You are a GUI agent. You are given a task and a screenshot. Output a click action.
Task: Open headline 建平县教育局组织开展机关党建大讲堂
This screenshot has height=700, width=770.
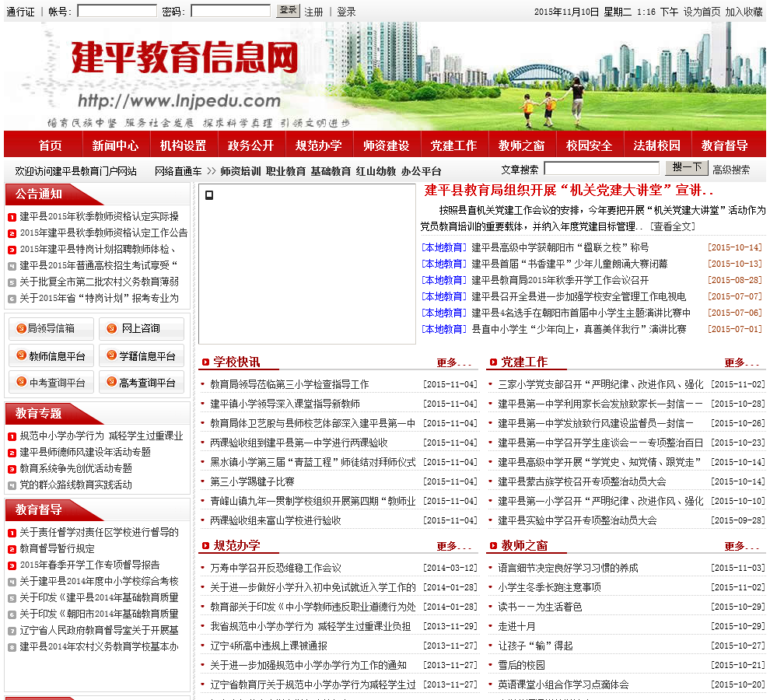(569, 190)
